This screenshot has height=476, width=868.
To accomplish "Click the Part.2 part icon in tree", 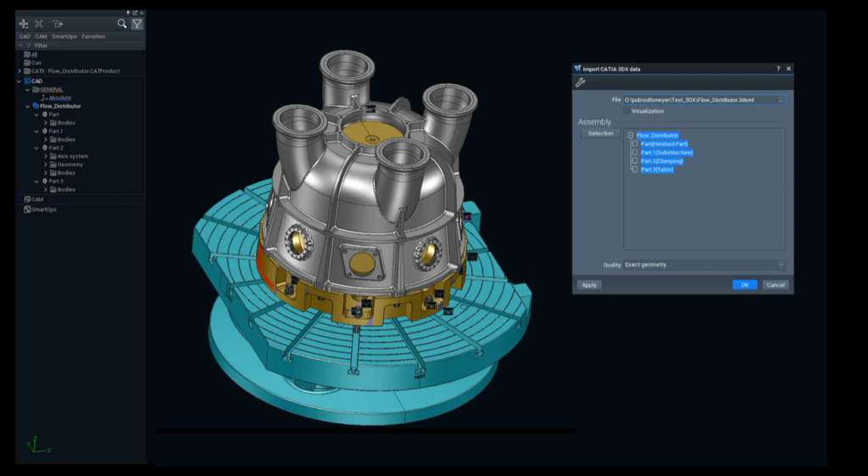I will tap(45, 148).
